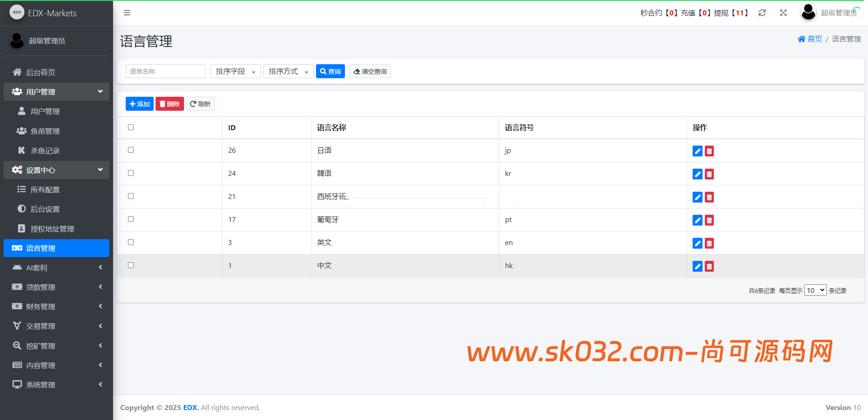The width and height of the screenshot is (868, 420).
Task: Delete the 中文 language entry
Action: (709, 266)
